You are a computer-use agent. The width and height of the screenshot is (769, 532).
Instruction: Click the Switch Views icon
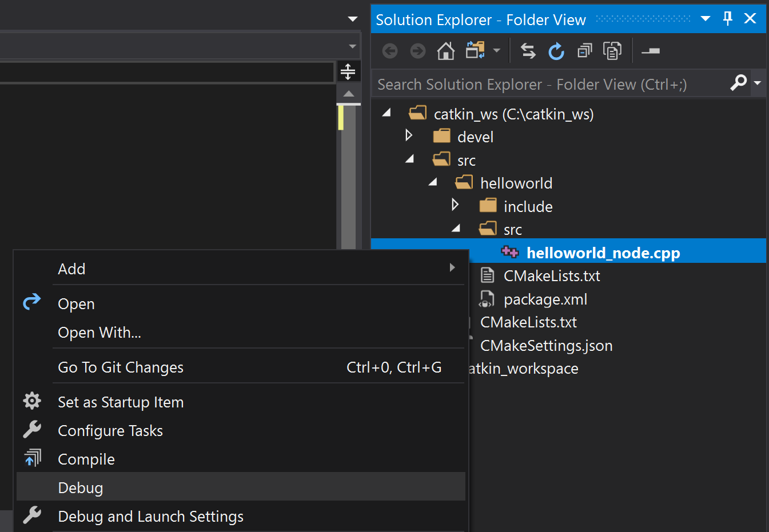coord(475,51)
